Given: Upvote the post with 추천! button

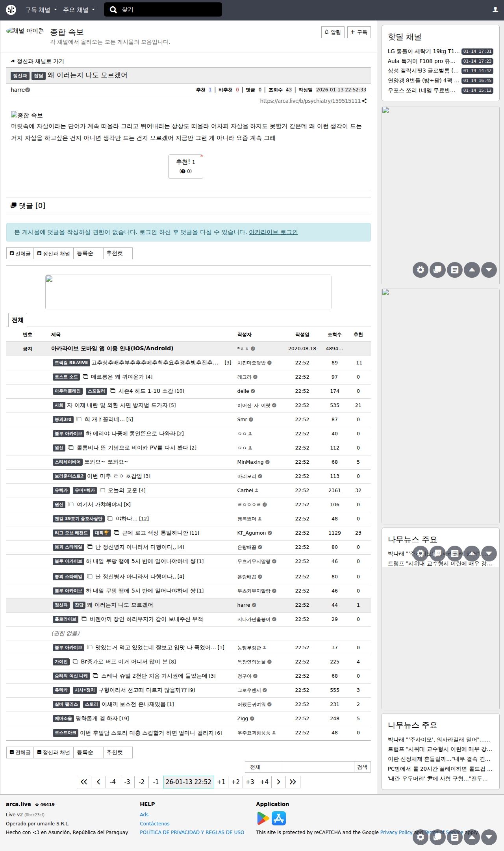Looking at the screenshot, I should 185,166.
